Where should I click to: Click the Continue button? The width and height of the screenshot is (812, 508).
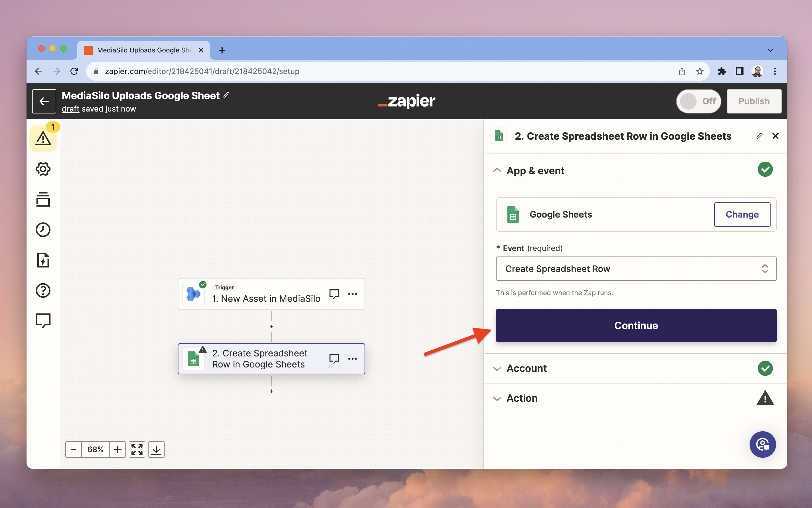click(636, 325)
